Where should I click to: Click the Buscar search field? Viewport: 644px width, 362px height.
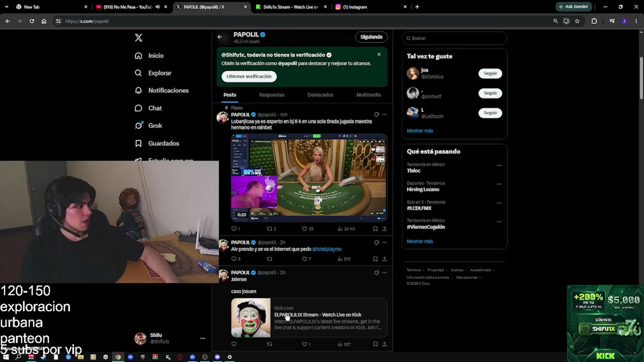coord(454,38)
